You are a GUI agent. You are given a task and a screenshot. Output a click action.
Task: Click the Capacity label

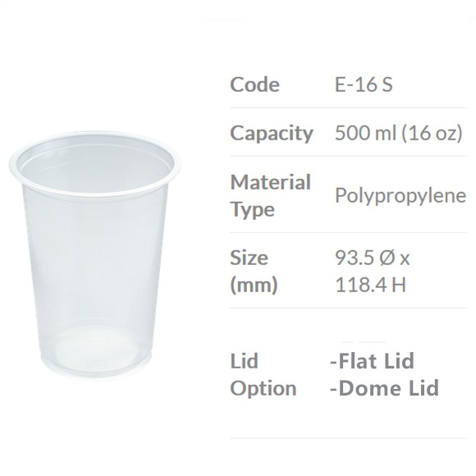tap(272, 134)
